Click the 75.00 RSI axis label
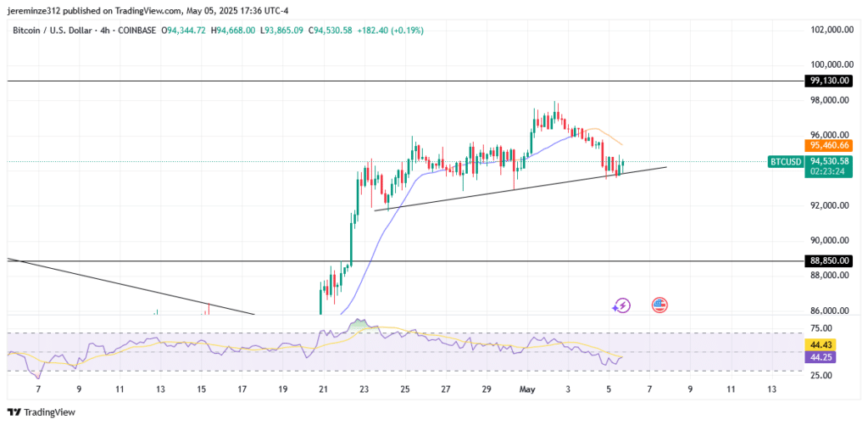 click(821, 327)
